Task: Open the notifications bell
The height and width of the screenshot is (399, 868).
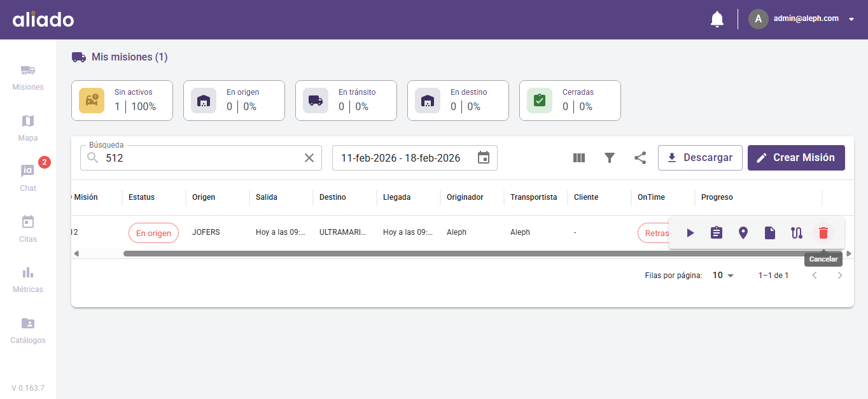Action: [x=717, y=19]
